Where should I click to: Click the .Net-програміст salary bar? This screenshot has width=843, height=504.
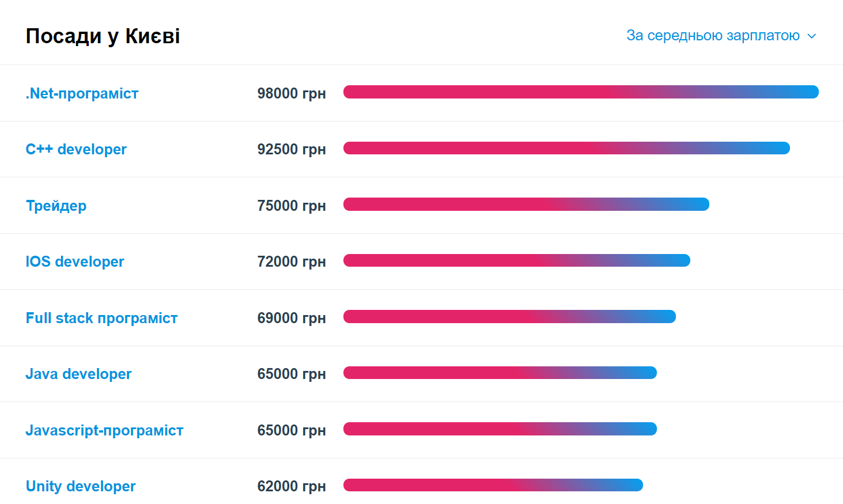tap(581, 92)
